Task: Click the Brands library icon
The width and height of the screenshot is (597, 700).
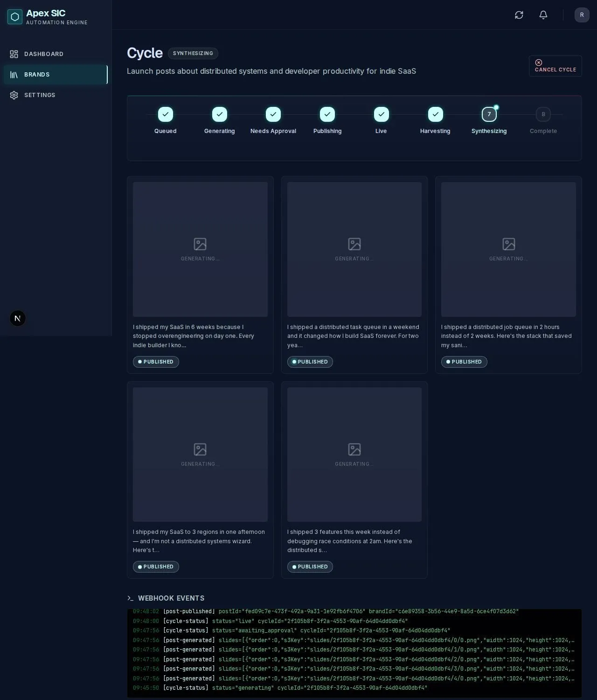Action: tap(14, 75)
